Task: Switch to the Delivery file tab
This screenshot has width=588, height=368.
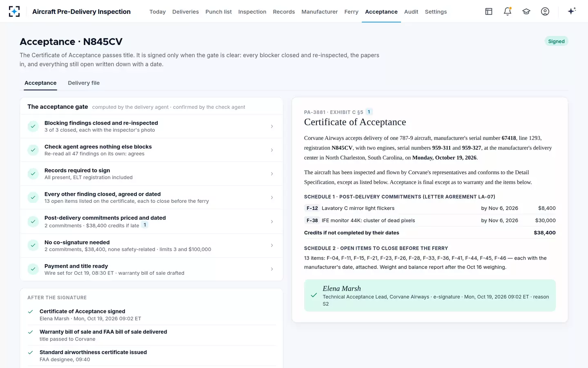Action: click(84, 83)
